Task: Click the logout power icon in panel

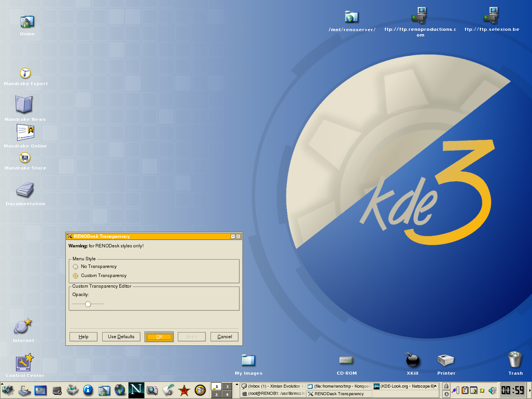Action: click(446, 394)
